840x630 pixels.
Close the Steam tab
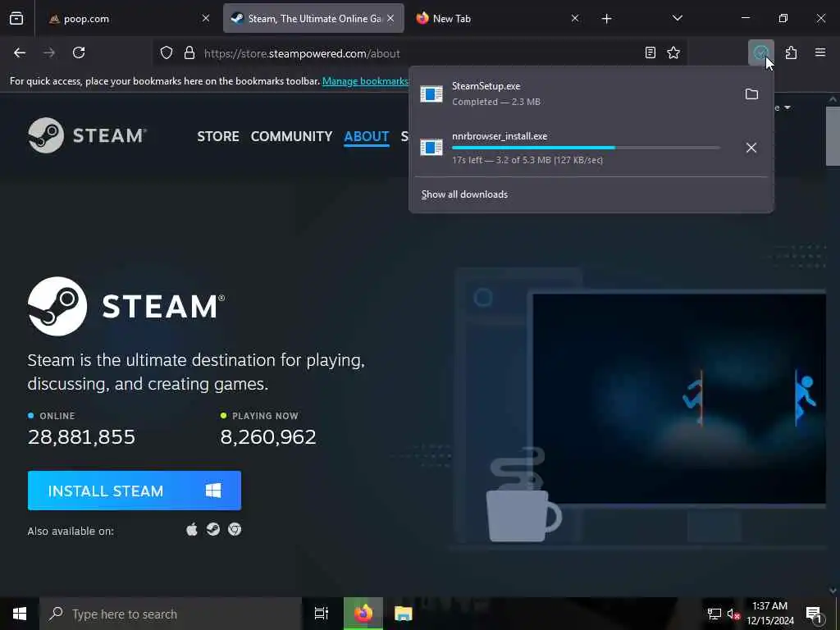[x=390, y=19]
